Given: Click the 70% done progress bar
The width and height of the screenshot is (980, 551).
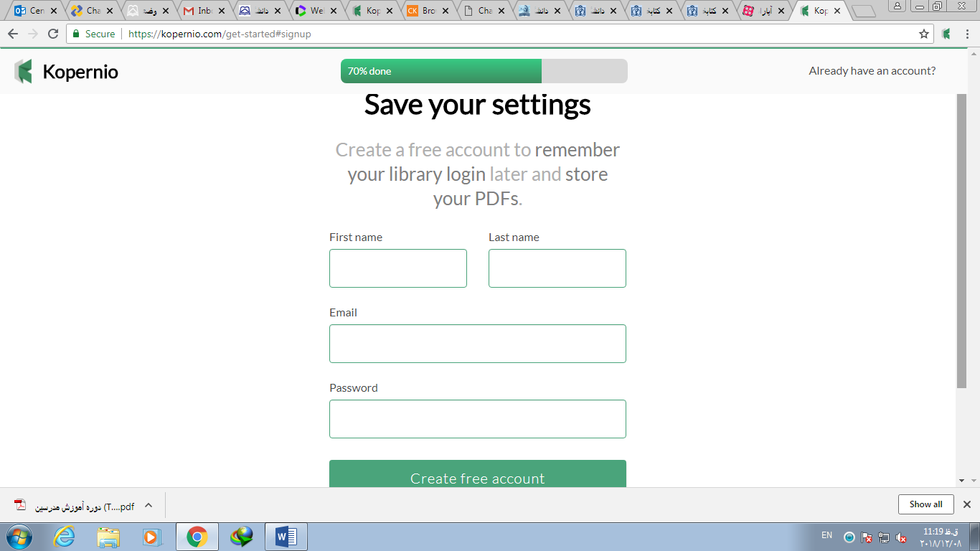Looking at the screenshot, I should 484,71.
